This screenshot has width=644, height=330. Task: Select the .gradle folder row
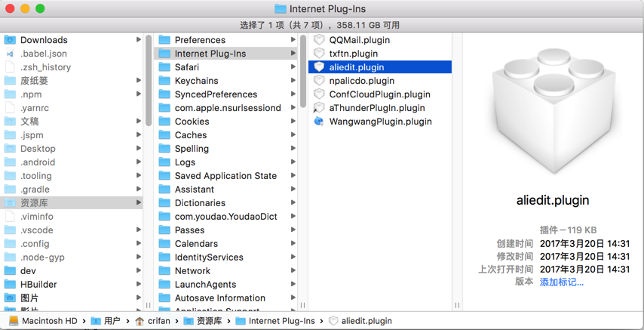72,190
